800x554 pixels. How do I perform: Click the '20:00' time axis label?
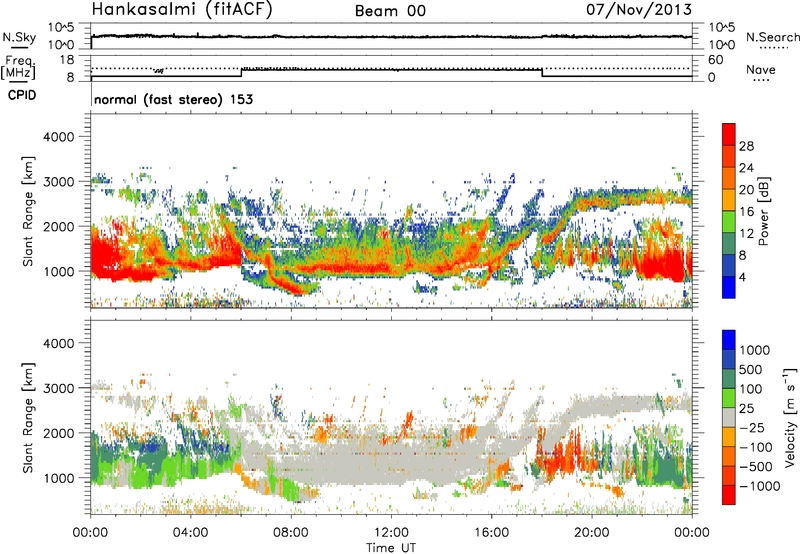click(592, 533)
